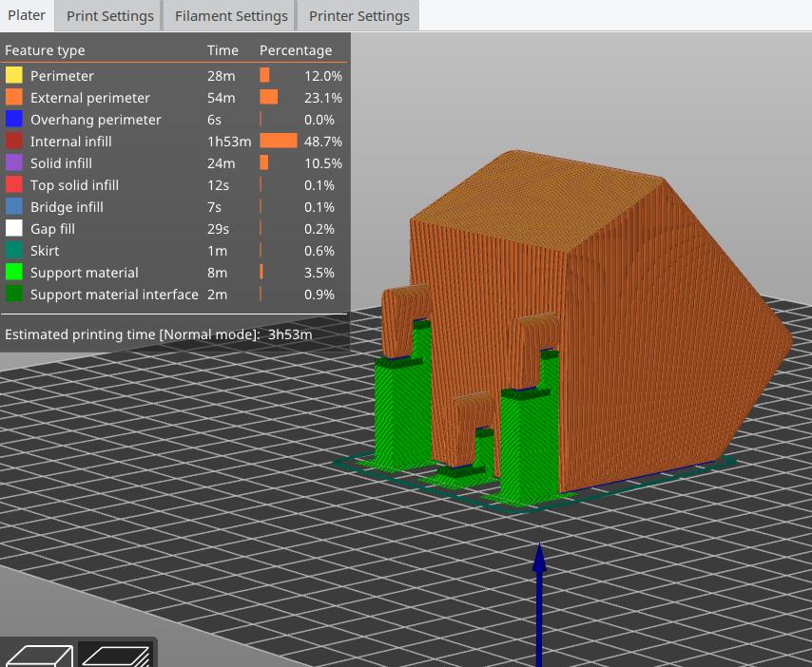Click the '12.0%' Perimeter percentage
The image size is (812, 667).
pyautogui.click(x=323, y=76)
